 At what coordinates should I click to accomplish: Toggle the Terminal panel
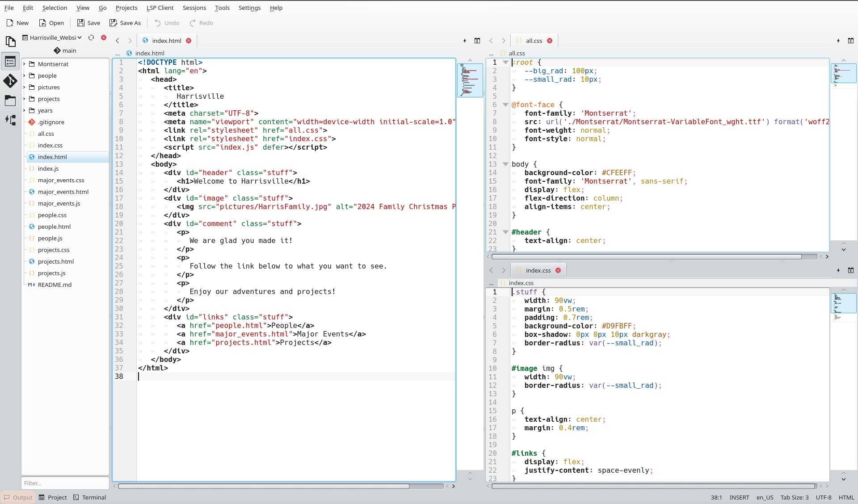click(x=90, y=497)
